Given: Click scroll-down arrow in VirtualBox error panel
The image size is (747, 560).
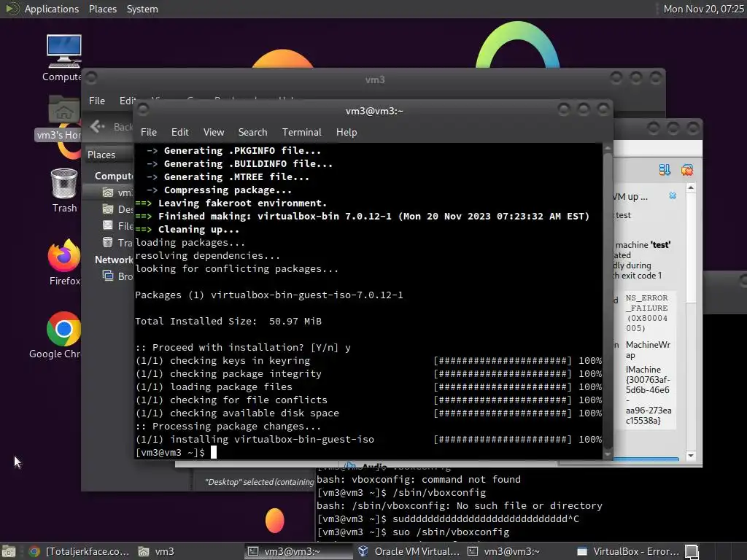Looking at the screenshot, I should point(691,456).
